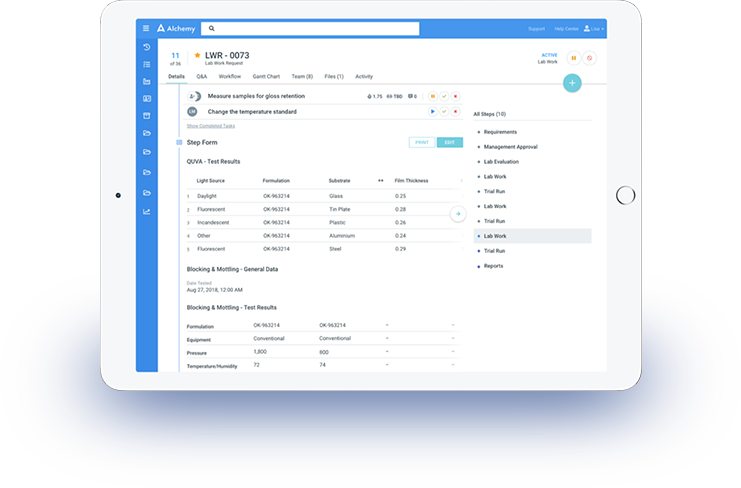The height and width of the screenshot is (488, 741).
Task: Click the LM avatar on temperature standard task
Action: pyautogui.click(x=192, y=112)
